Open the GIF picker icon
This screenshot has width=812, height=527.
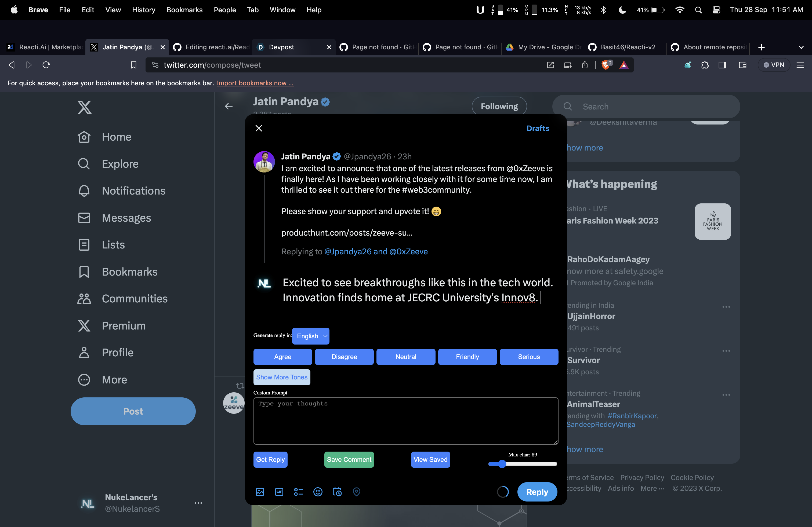click(279, 492)
